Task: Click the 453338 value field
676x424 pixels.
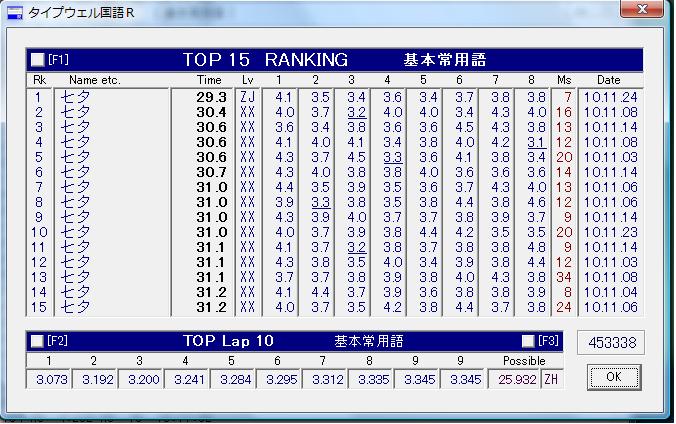Action: click(x=612, y=343)
